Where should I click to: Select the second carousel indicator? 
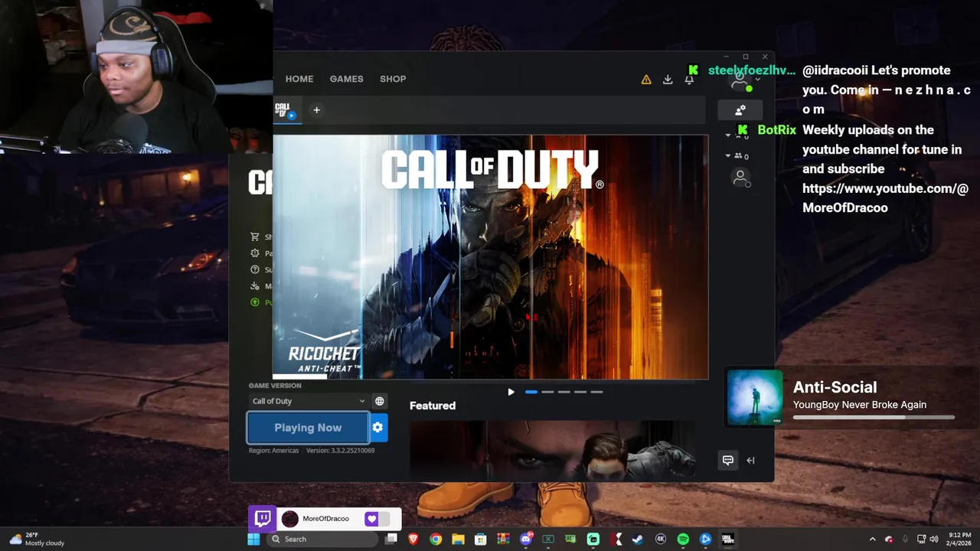tap(547, 392)
